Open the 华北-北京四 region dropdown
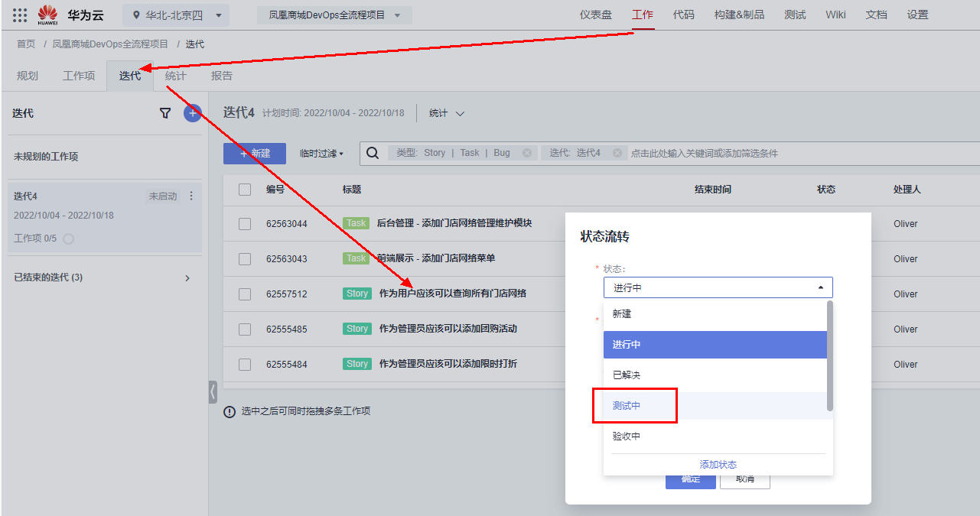The width and height of the screenshot is (980, 516). click(x=176, y=15)
